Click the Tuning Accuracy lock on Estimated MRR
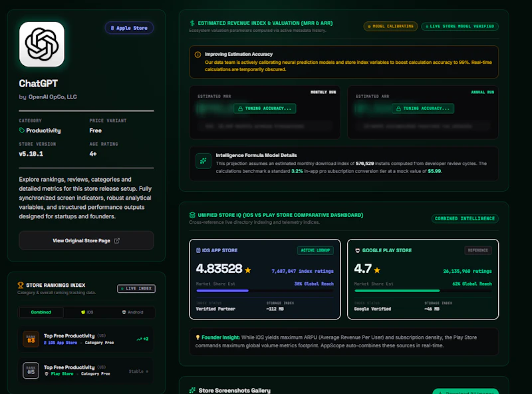 [x=265, y=108]
